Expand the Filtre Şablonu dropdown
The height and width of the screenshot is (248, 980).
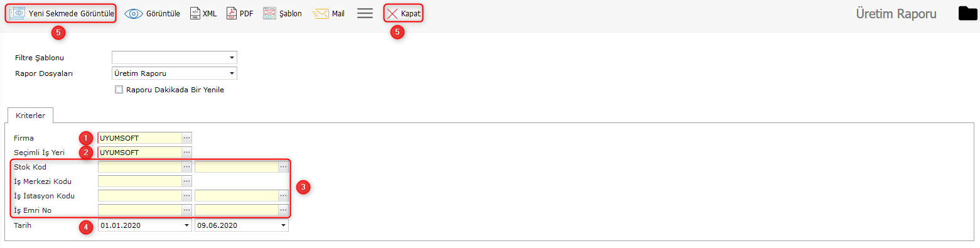pos(232,58)
